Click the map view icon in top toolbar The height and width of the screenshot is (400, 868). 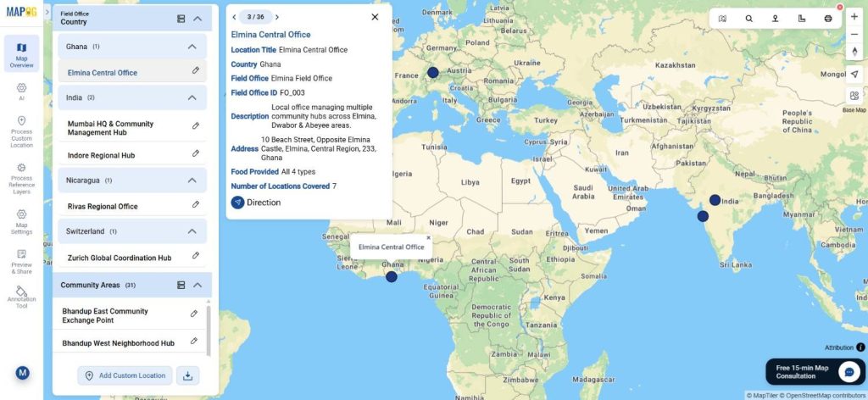pos(722,19)
